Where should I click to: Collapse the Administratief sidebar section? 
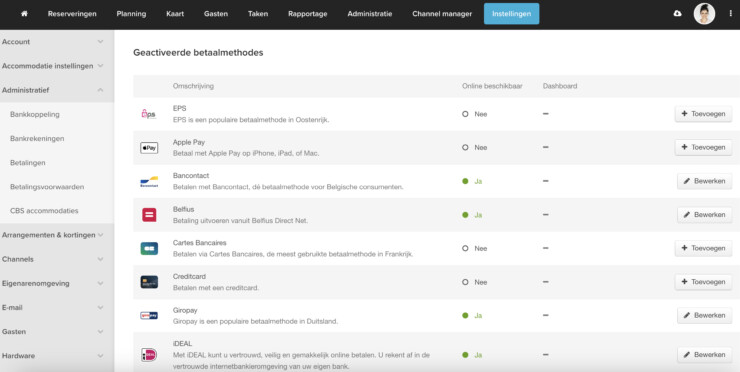[x=57, y=90]
